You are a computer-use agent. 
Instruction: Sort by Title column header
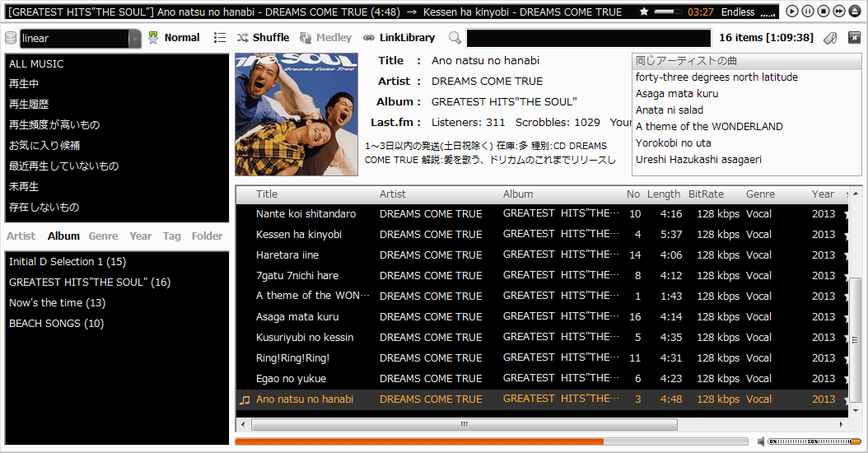tap(266, 194)
